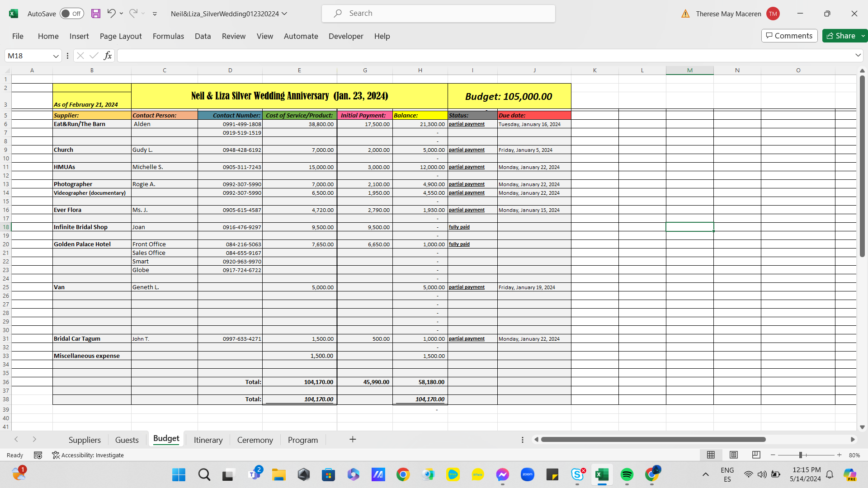868x488 pixels.
Task: Switch to Page Break Preview view
Action: tap(756, 455)
